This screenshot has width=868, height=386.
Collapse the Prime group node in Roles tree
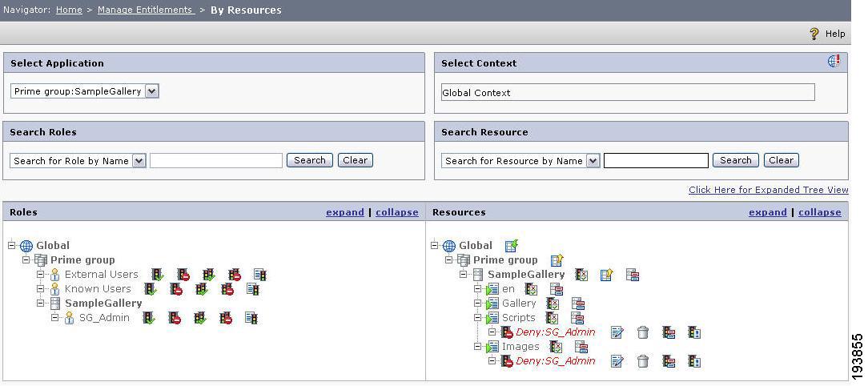(26, 259)
